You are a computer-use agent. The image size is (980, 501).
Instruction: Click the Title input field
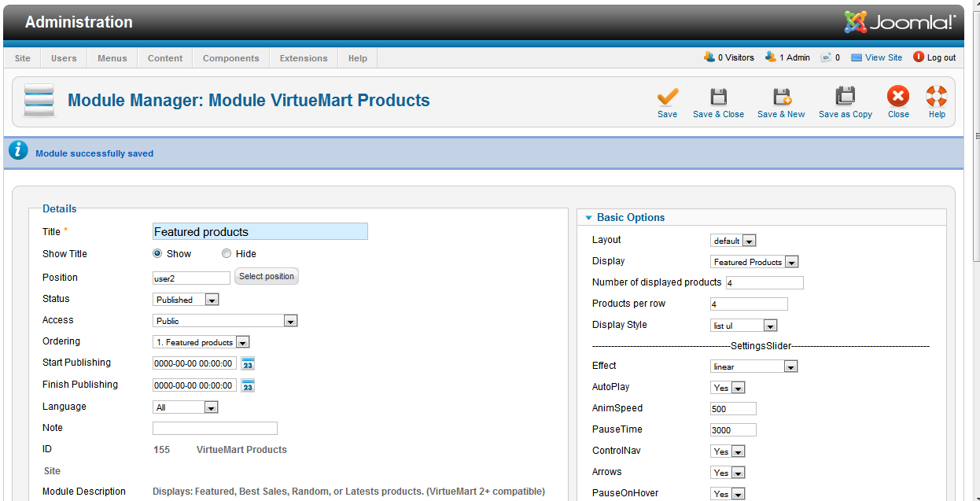[260, 232]
